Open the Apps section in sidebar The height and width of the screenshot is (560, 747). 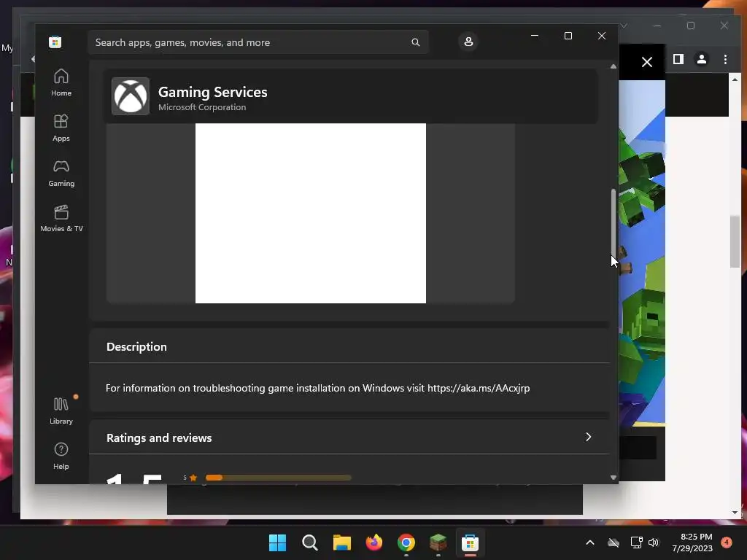(x=61, y=128)
